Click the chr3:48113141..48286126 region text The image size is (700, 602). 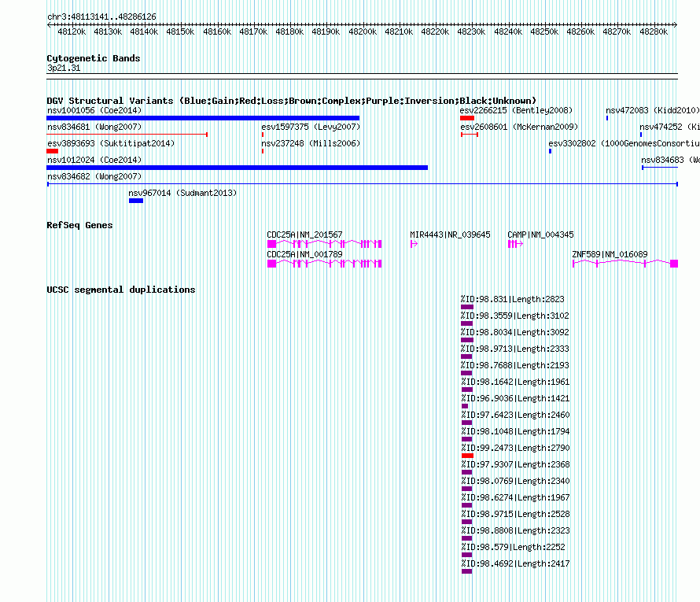pyautogui.click(x=101, y=17)
